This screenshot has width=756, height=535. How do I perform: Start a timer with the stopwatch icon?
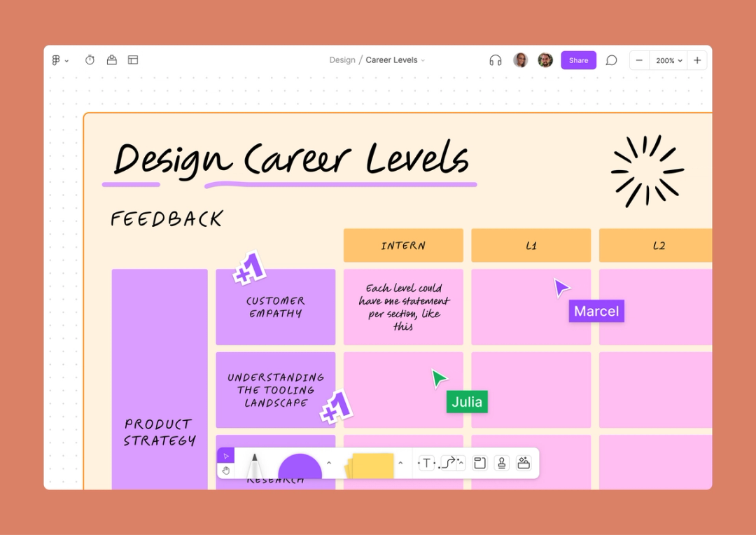click(x=90, y=60)
